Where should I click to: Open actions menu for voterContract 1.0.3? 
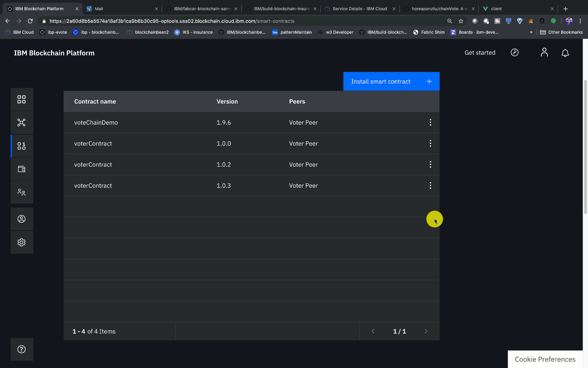[430, 185]
